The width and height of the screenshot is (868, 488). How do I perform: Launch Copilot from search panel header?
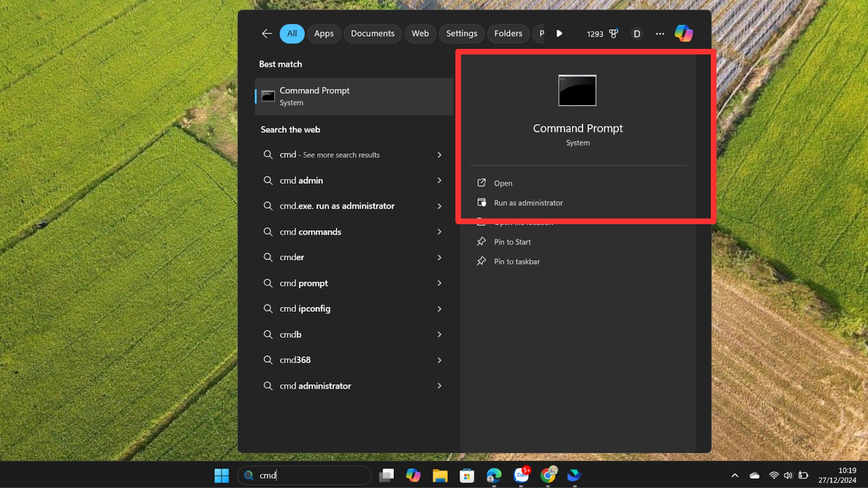coord(684,34)
